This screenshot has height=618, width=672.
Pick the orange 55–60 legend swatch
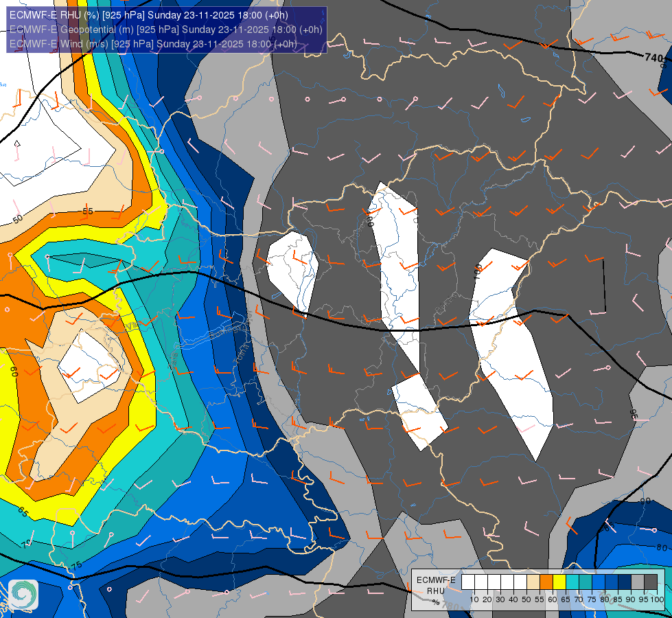click(x=546, y=582)
